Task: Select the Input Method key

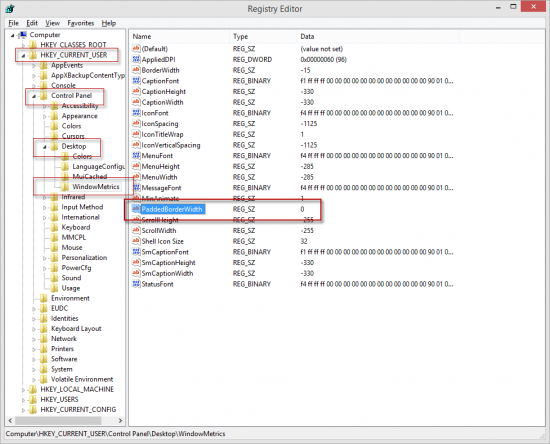Action: pos(82,207)
